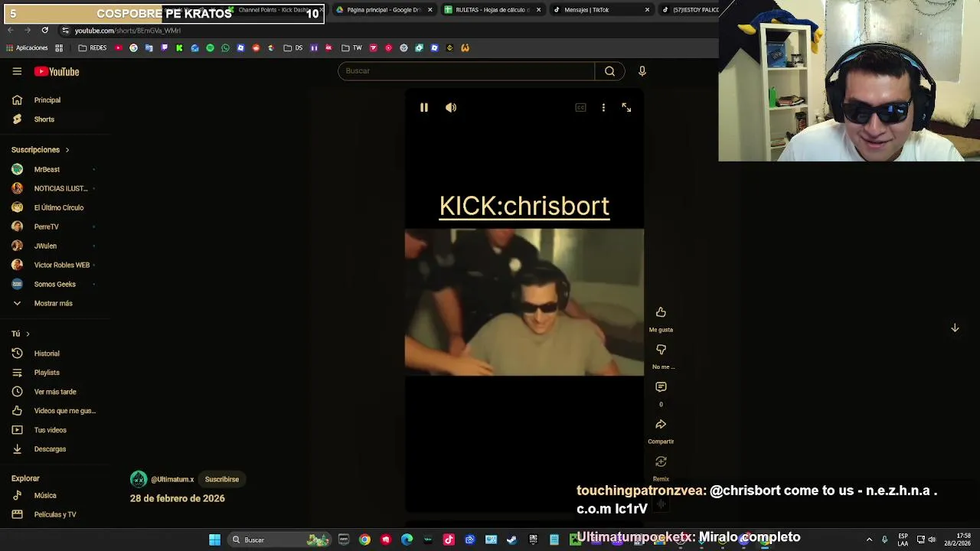Open the Windows Start button
Screen dimensions: 980x551
[x=215, y=540]
